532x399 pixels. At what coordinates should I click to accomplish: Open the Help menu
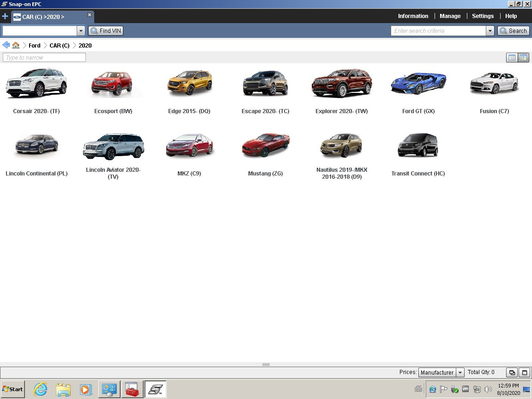click(511, 16)
